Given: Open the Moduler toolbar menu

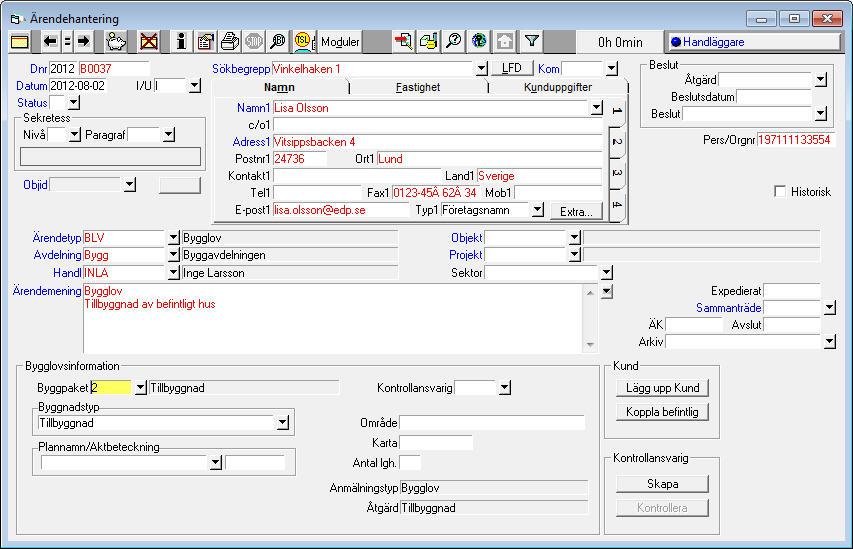Looking at the screenshot, I should tap(340, 42).
